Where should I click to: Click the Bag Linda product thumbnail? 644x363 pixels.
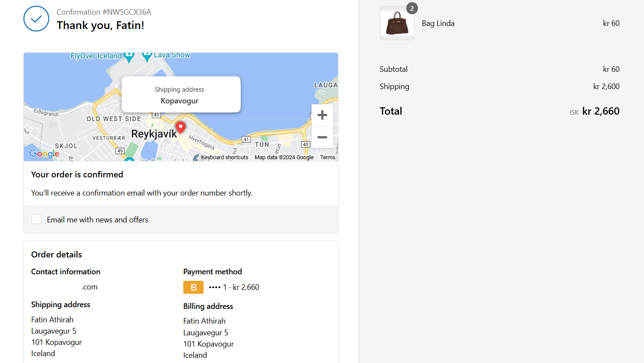point(397,24)
